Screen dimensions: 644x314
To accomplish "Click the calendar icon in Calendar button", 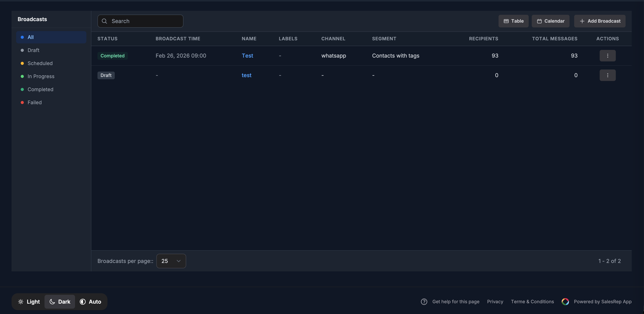I will [539, 21].
